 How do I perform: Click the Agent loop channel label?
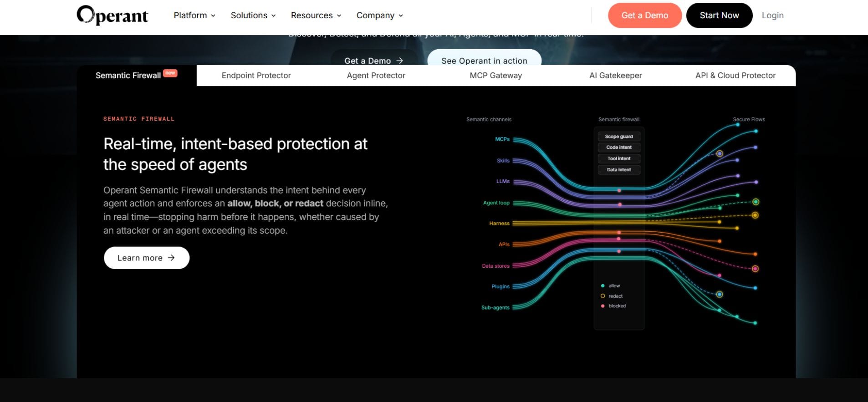496,203
